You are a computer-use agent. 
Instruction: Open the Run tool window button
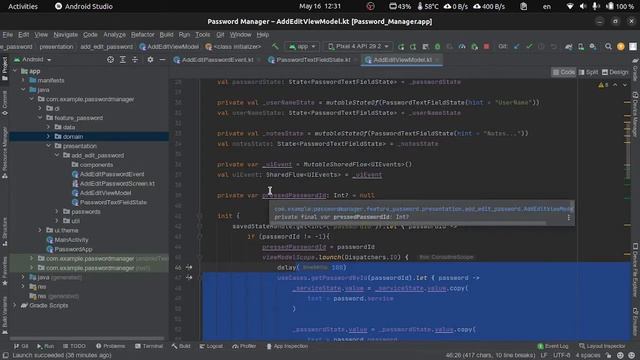tap(46, 346)
